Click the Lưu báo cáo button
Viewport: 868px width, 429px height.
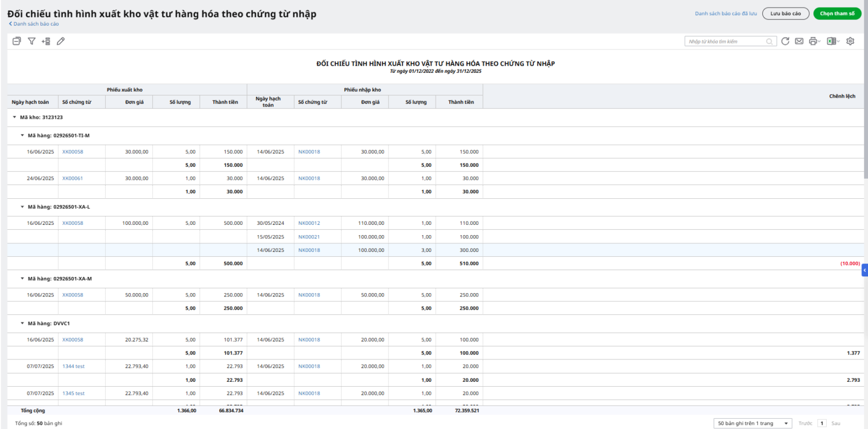[x=785, y=14]
